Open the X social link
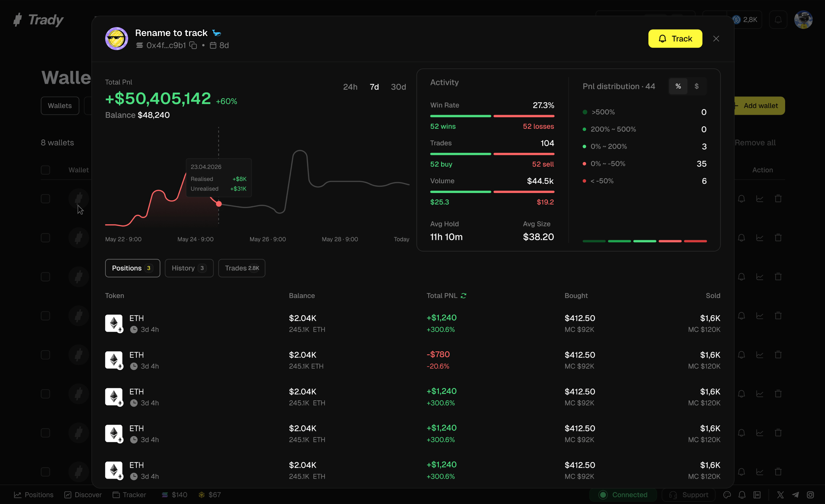 coord(781,495)
